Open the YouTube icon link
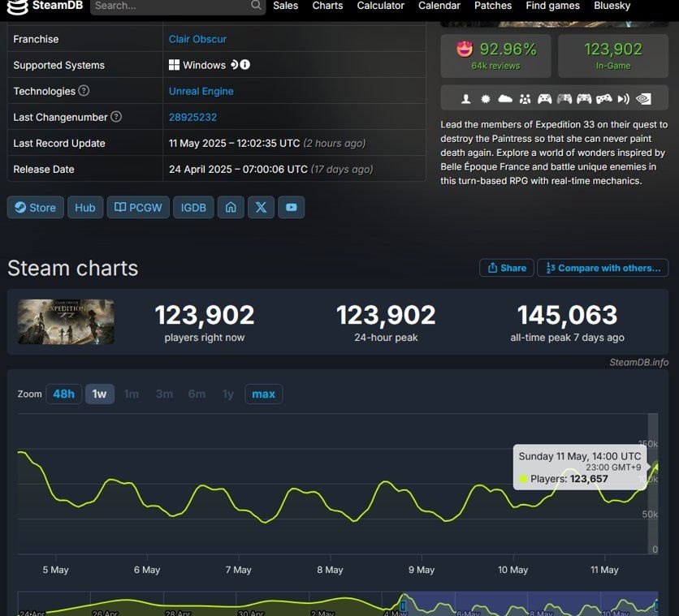Viewport: 679px width, 616px height. (x=291, y=207)
